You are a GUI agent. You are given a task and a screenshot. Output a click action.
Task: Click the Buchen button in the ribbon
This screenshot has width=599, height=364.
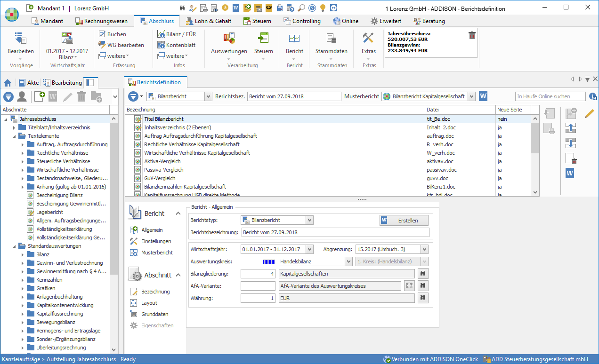[x=113, y=34]
